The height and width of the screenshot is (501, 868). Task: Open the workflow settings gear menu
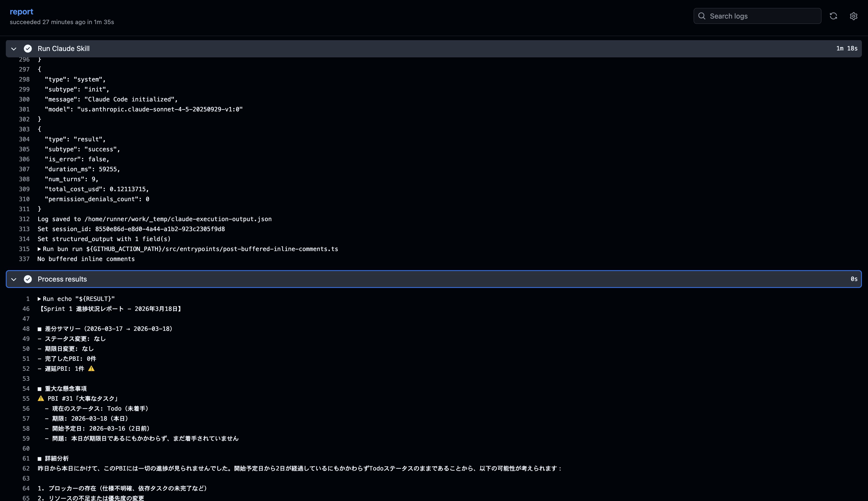[x=854, y=16]
